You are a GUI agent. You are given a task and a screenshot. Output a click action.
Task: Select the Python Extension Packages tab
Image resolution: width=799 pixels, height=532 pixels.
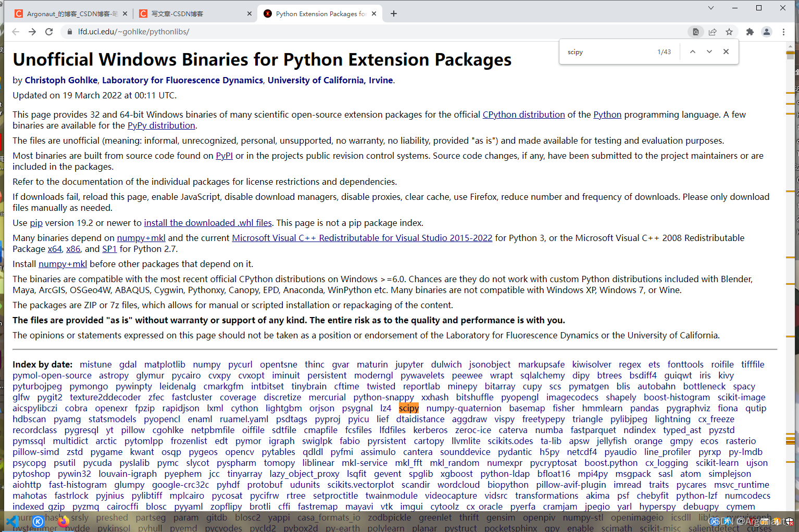pyautogui.click(x=320, y=14)
